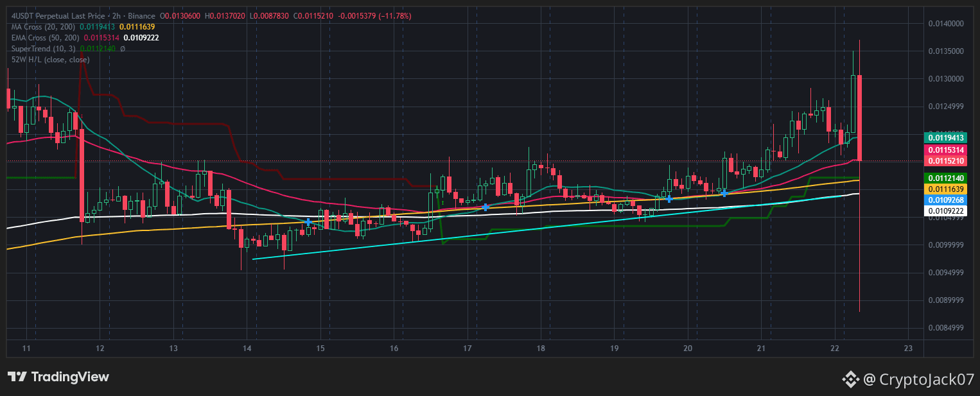Click the blue cross marker just after date 17
The height and width of the screenshot is (396, 980).
[x=486, y=207]
